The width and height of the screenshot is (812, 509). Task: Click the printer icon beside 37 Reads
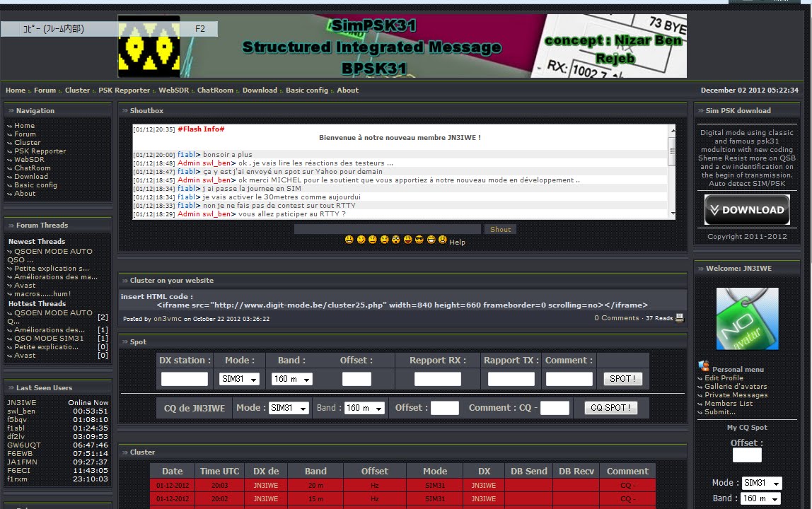[x=680, y=318]
